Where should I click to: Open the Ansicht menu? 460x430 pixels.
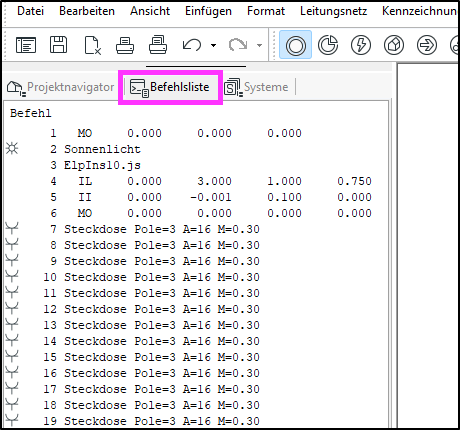[150, 11]
